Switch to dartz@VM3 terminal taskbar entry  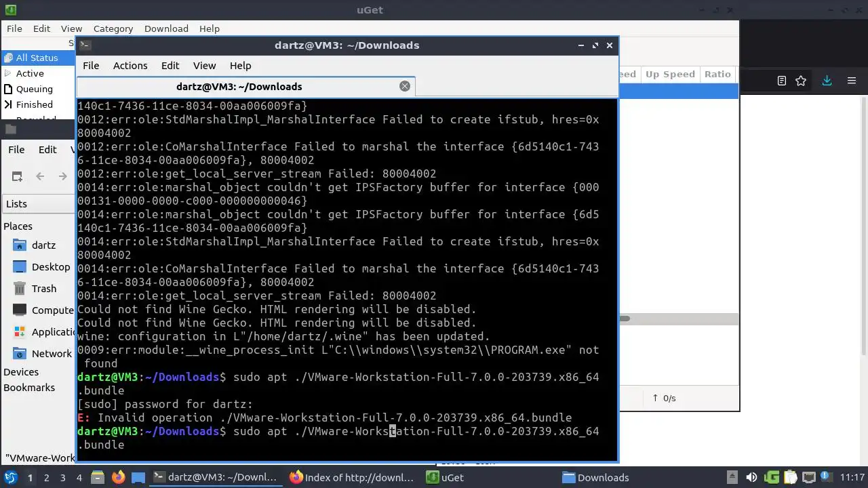(x=215, y=477)
